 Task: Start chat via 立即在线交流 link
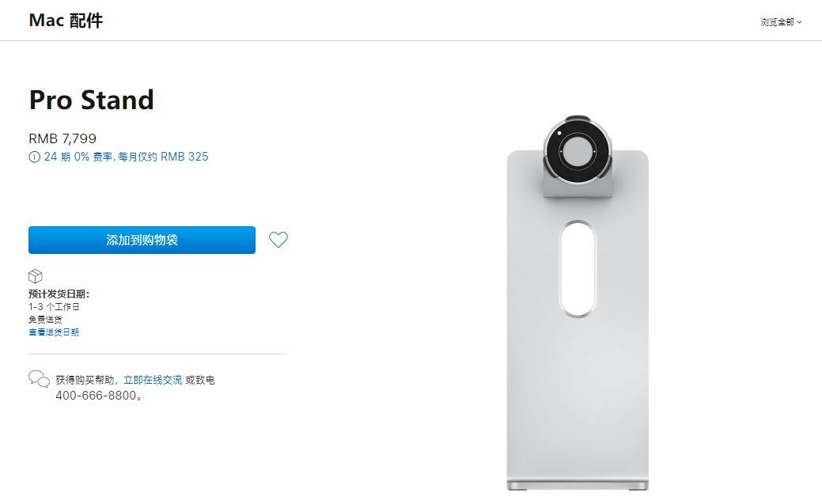(153, 380)
